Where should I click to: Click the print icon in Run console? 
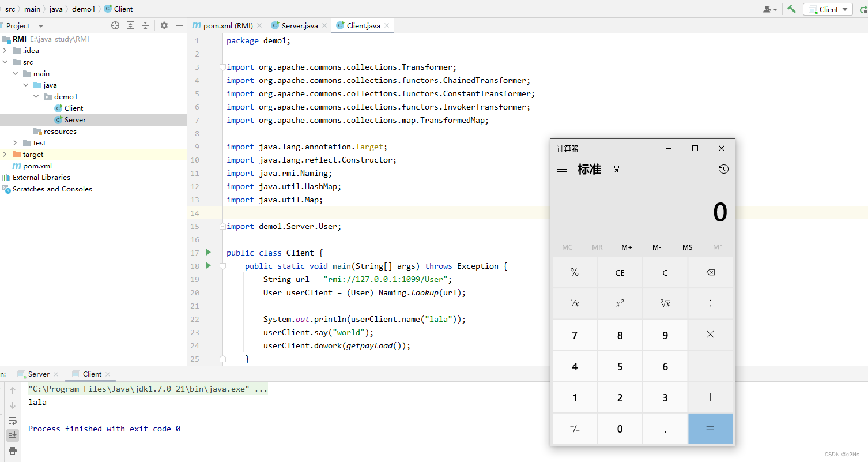click(13, 450)
